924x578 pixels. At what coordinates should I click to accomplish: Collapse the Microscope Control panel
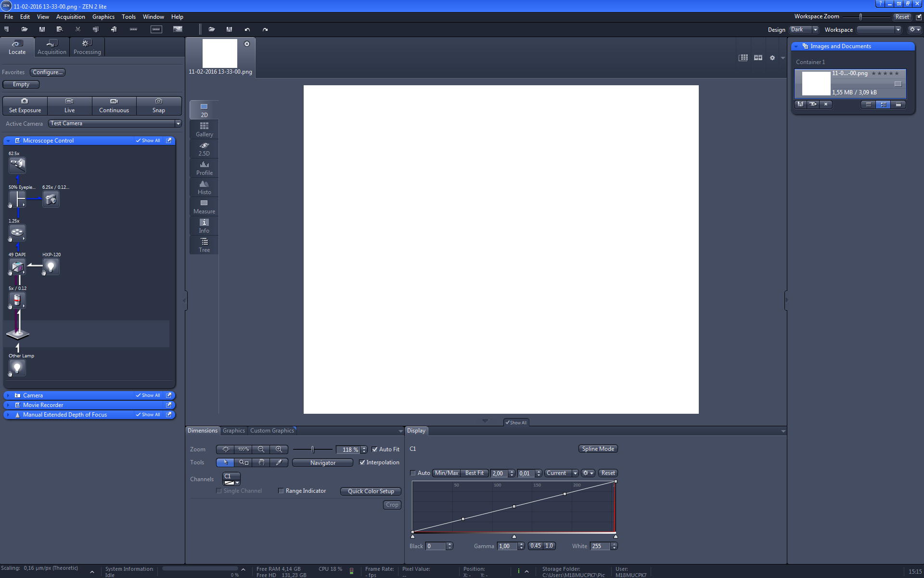[x=9, y=140]
